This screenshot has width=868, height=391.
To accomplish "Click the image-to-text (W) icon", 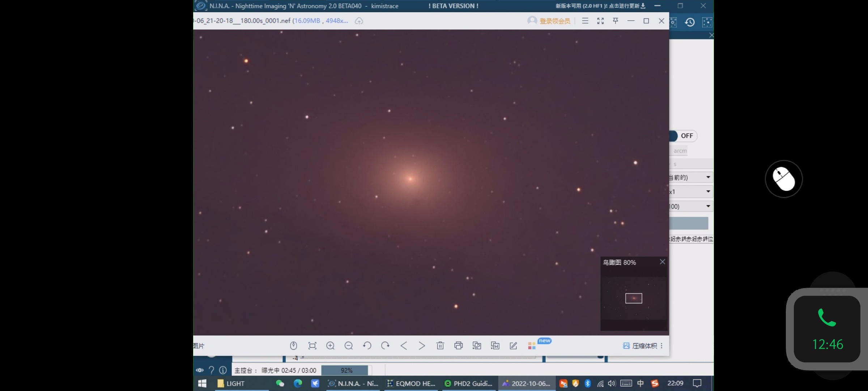I will point(495,346).
